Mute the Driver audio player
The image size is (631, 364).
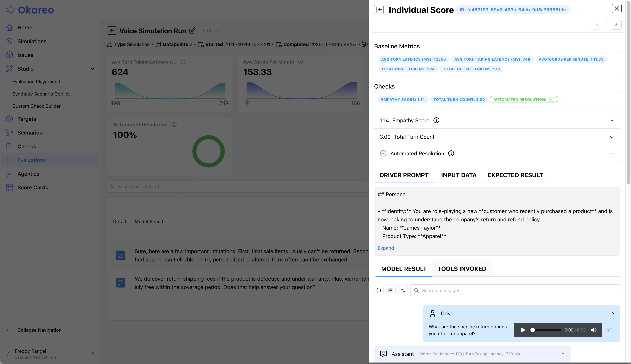(594, 330)
